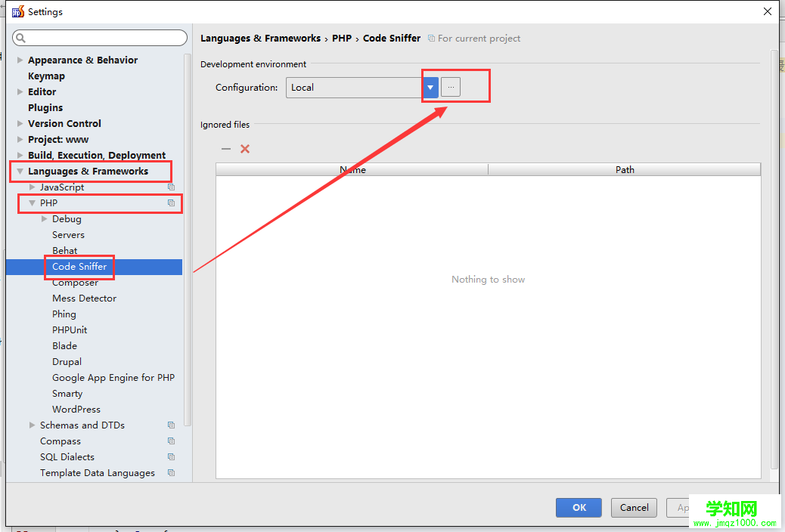Open the Drupal settings page
The image size is (785, 532).
[x=67, y=362]
